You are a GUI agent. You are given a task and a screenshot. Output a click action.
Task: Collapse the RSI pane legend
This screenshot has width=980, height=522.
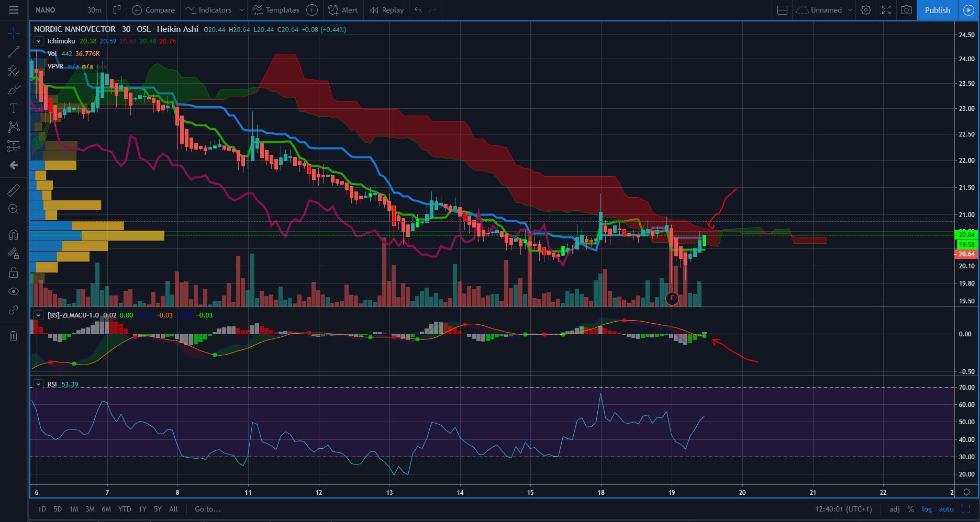38,384
